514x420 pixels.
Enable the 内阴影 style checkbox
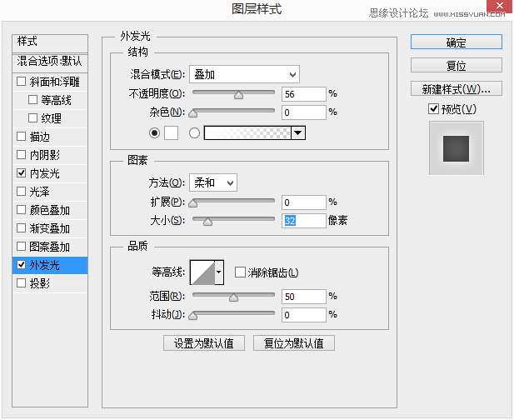coord(22,155)
